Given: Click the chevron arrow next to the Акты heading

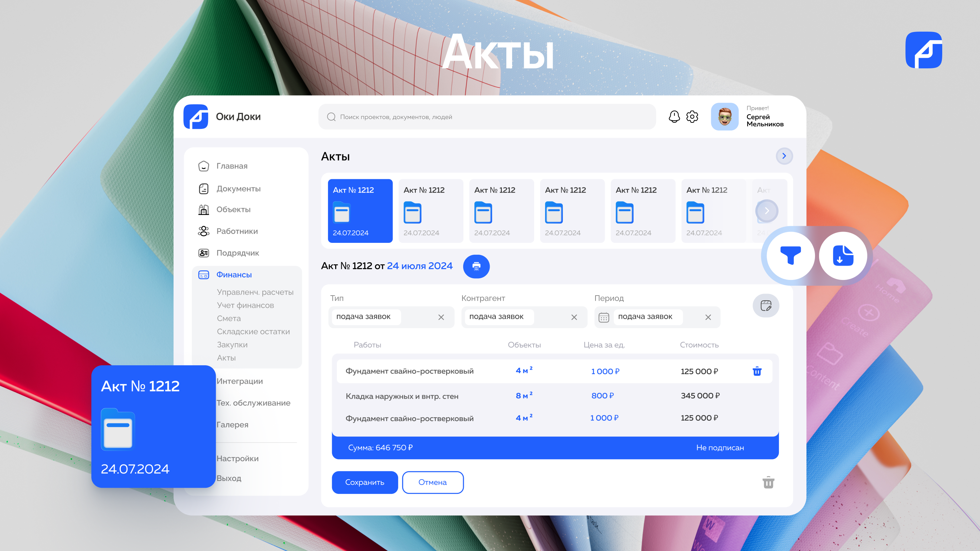Looking at the screenshot, I should 784,156.
